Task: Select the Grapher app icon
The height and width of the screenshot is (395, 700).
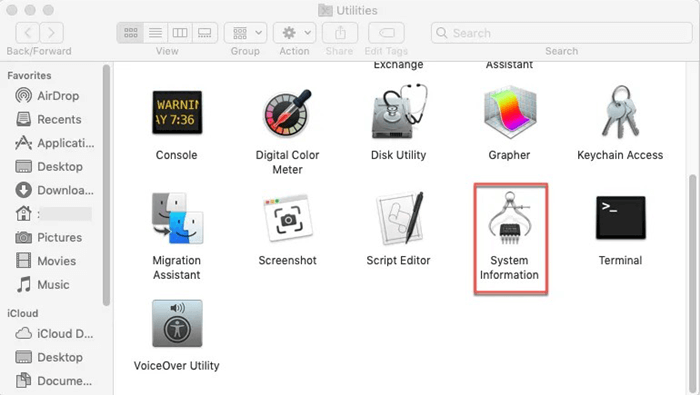Action: pos(510,112)
